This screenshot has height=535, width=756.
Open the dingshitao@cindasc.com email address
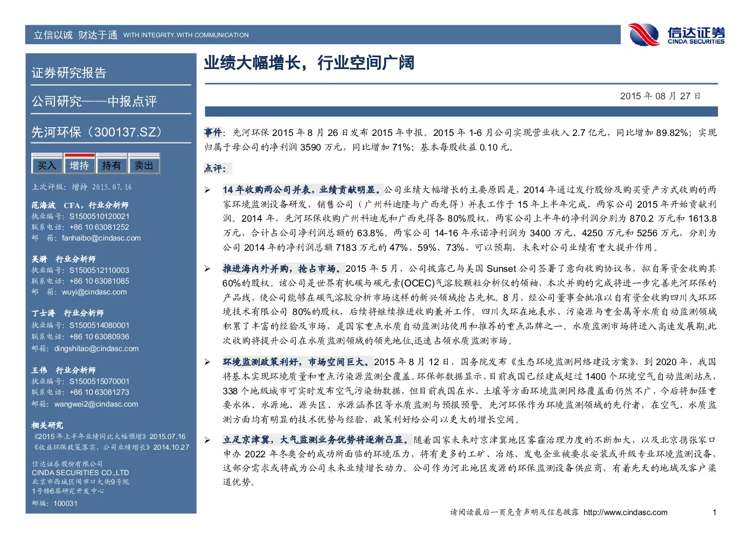click(96, 348)
